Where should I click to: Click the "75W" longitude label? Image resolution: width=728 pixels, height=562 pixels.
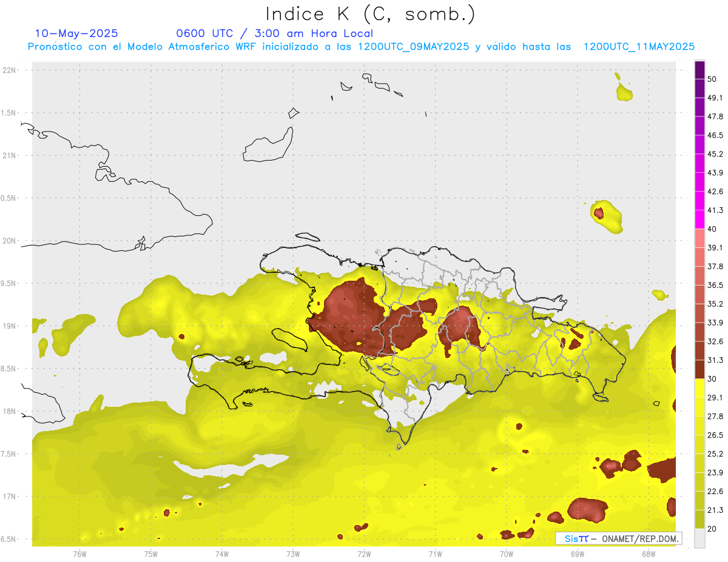tap(151, 554)
